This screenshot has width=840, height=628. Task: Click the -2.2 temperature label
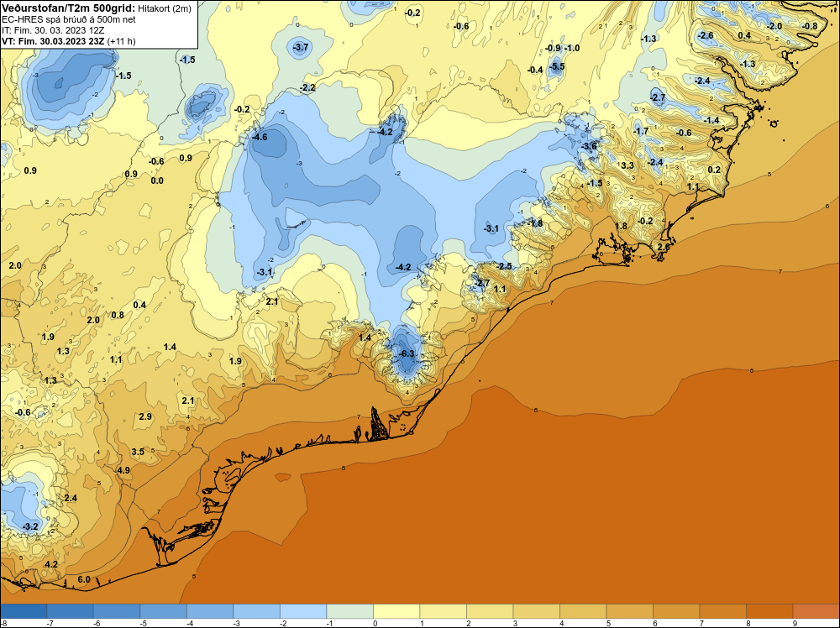[x=307, y=87]
